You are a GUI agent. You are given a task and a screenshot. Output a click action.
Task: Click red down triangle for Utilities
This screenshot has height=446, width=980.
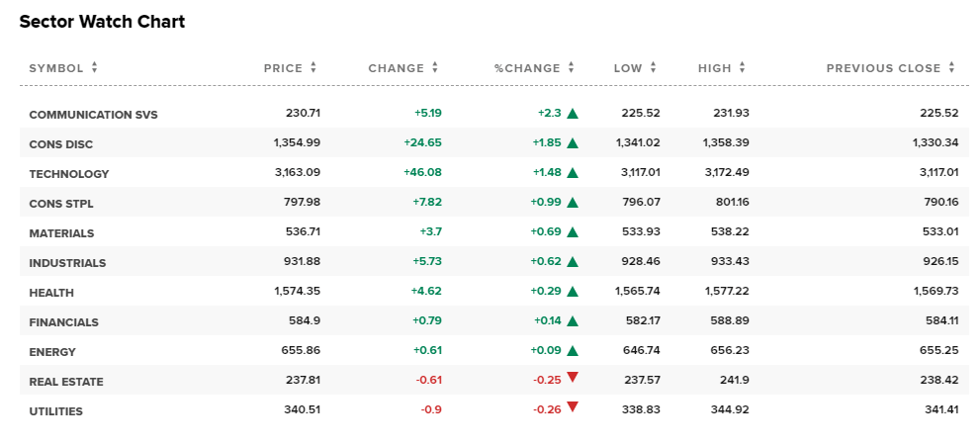(573, 407)
